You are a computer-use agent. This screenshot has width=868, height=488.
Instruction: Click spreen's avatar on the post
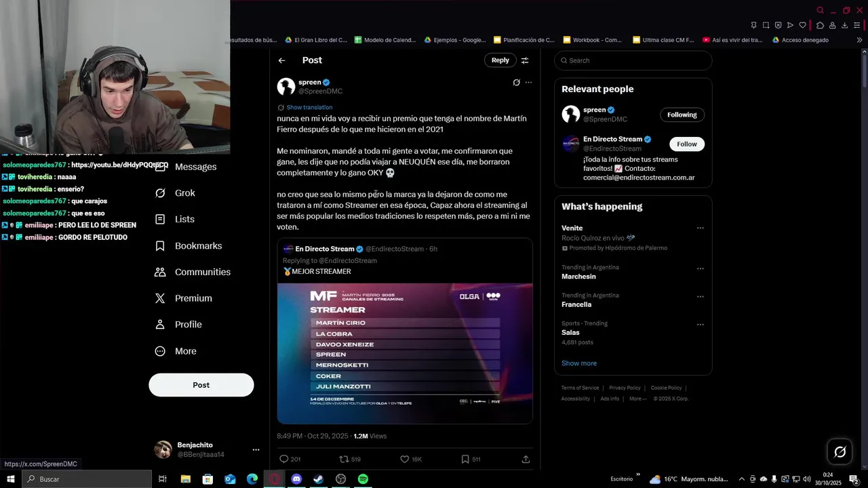pyautogui.click(x=286, y=86)
